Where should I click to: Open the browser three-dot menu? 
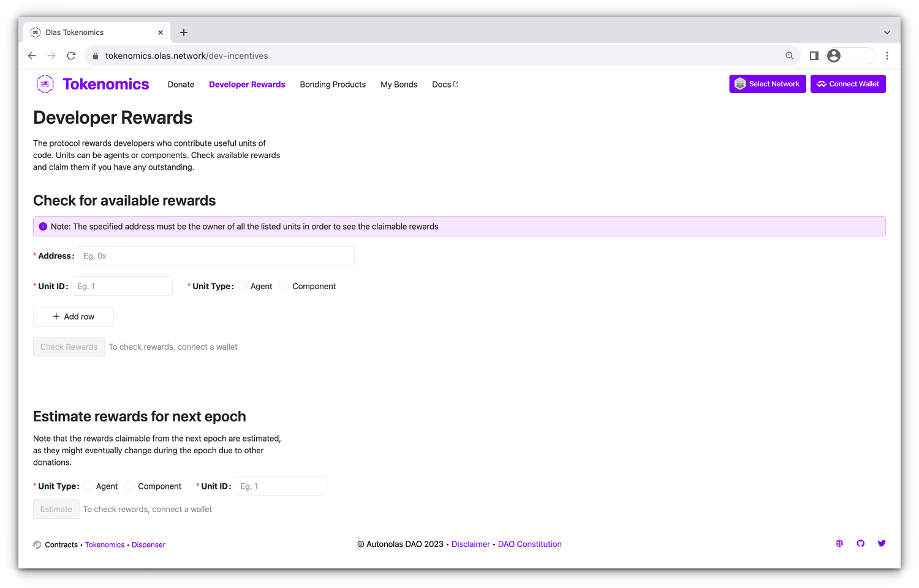887,56
